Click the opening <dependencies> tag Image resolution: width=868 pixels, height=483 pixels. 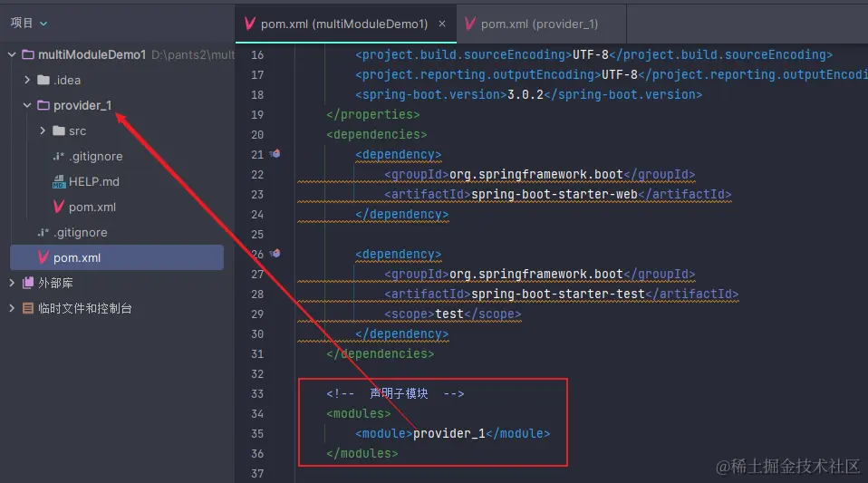coord(377,135)
